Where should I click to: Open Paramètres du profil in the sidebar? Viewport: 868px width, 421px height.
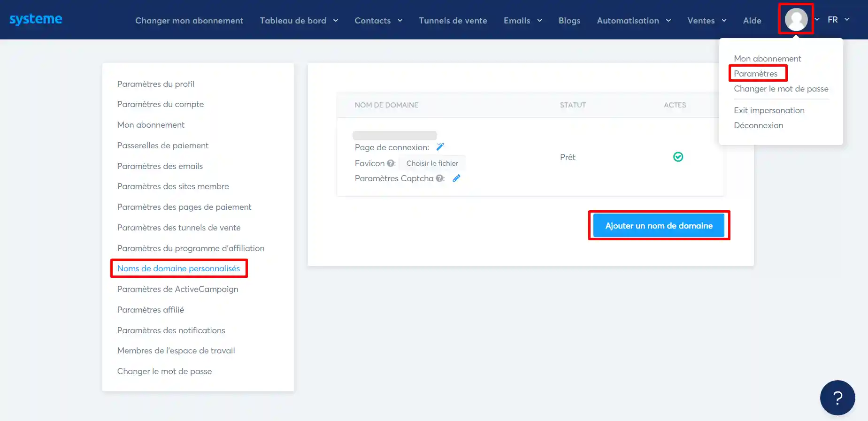pos(156,84)
